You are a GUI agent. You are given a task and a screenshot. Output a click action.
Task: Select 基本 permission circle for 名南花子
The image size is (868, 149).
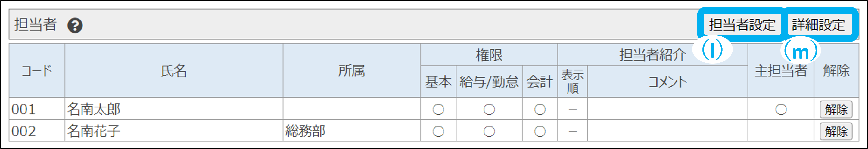438,131
